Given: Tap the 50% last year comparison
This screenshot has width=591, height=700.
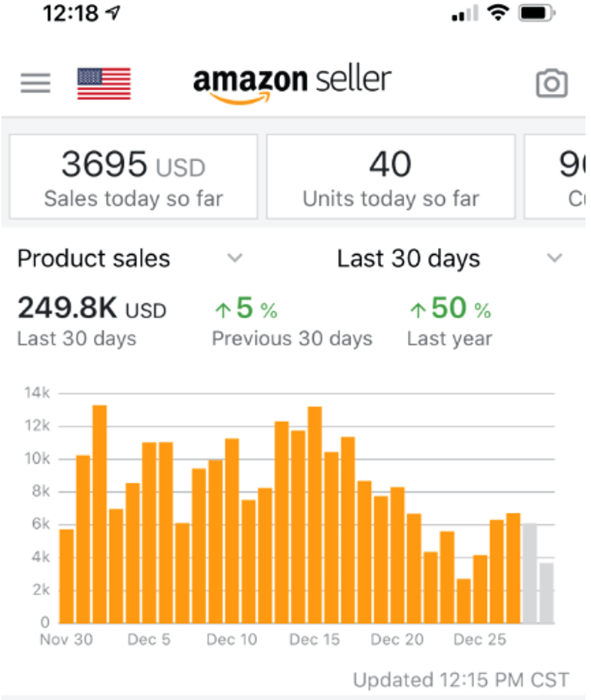Looking at the screenshot, I should coord(450,310).
